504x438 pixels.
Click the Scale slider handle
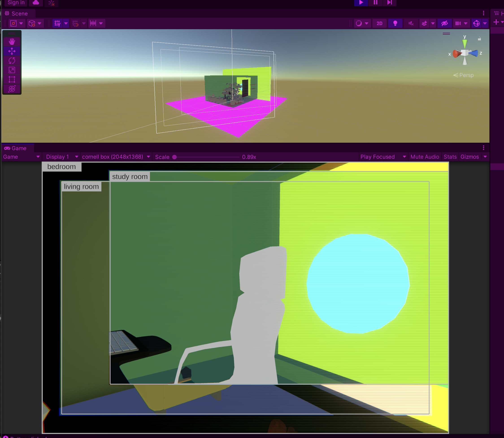174,157
